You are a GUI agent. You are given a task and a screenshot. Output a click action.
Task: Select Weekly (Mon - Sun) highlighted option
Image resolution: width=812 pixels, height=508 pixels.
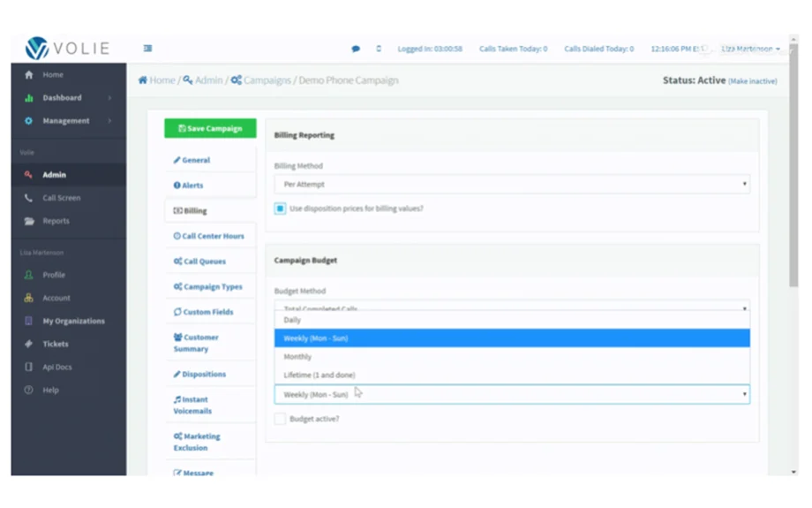(x=512, y=338)
